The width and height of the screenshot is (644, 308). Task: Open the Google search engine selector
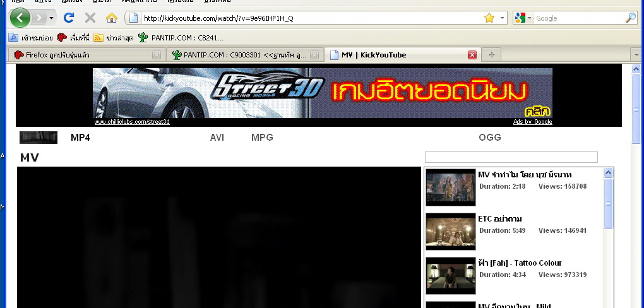click(x=523, y=18)
